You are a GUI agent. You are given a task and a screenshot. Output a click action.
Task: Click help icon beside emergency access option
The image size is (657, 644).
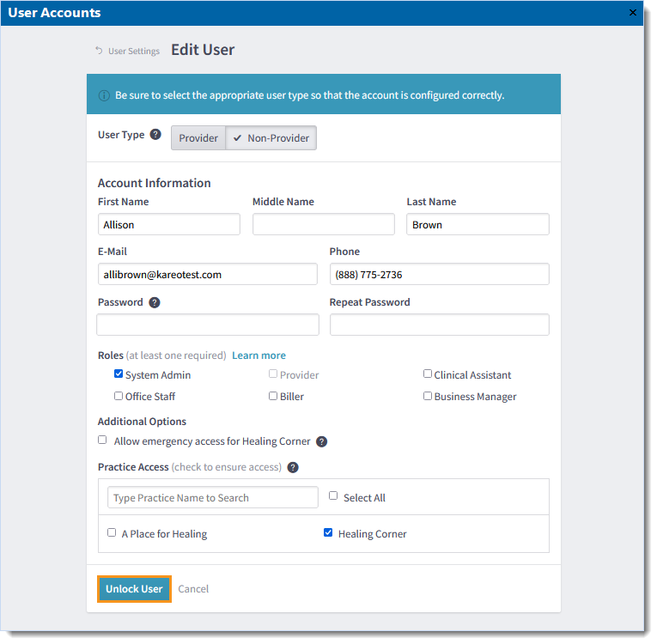point(321,441)
